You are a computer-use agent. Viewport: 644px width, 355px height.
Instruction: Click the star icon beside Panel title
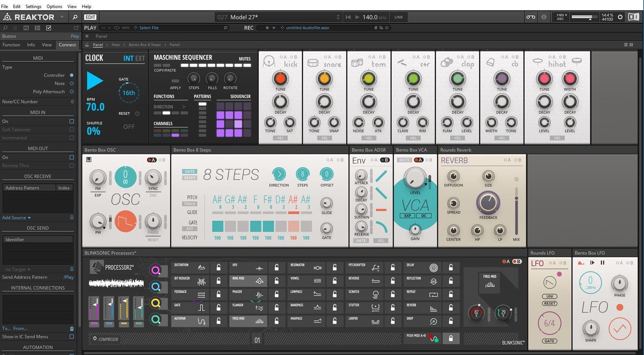pyautogui.click(x=87, y=36)
